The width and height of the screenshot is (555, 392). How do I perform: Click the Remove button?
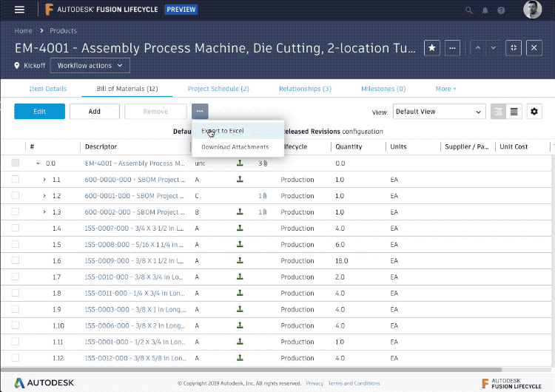click(155, 111)
